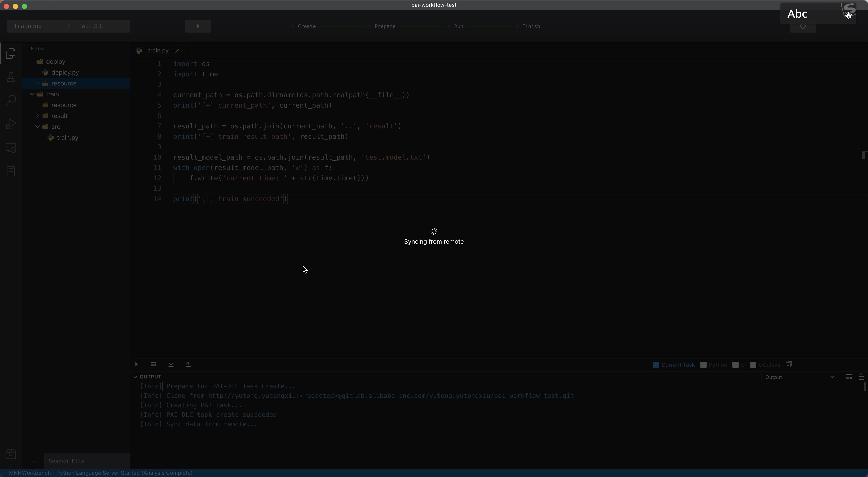The image size is (868, 477).
Task: Open the run and debug sidebar icon
Action: pyautogui.click(x=11, y=124)
